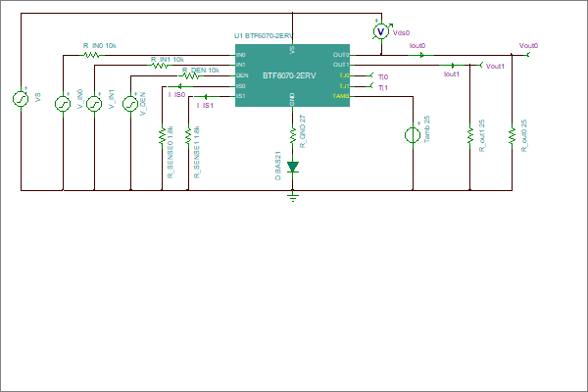This screenshot has width=588, height=392.
Task: Click the OUT0 pin label on chip
Action: [341, 55]
